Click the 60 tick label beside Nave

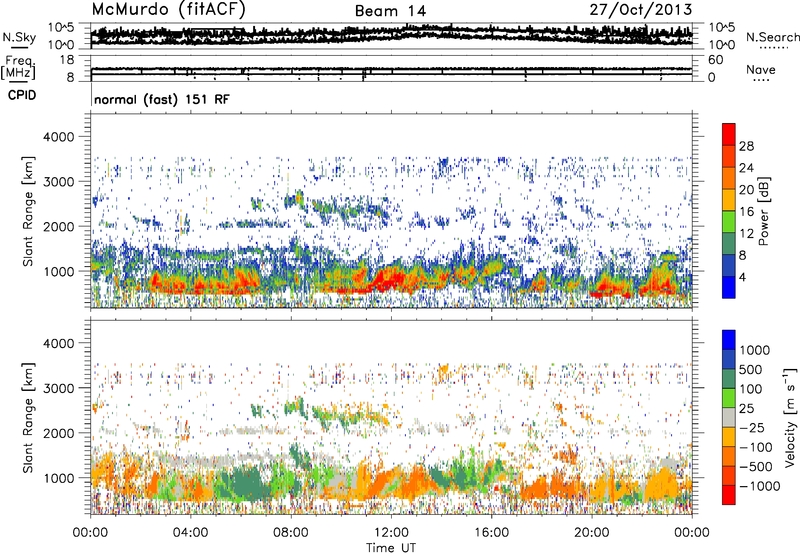click(x=716, y=60)
